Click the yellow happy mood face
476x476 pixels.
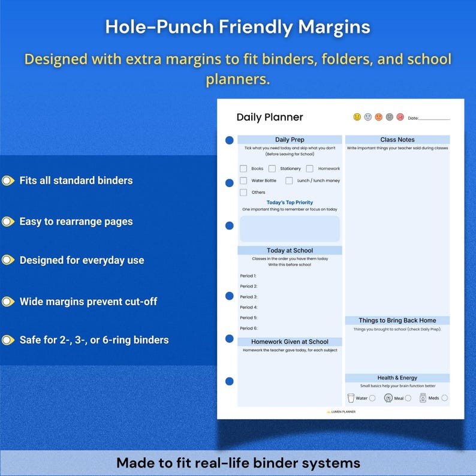[x=357, y=117]
